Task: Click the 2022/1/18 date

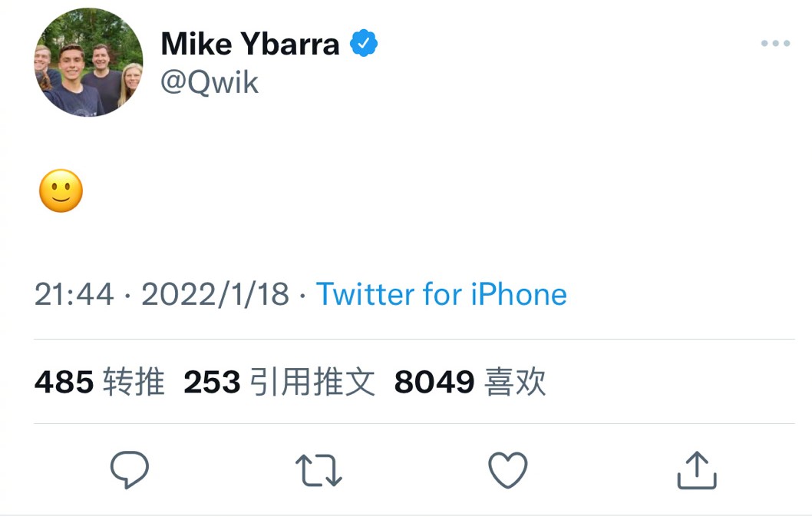Action: pos(216,294)
